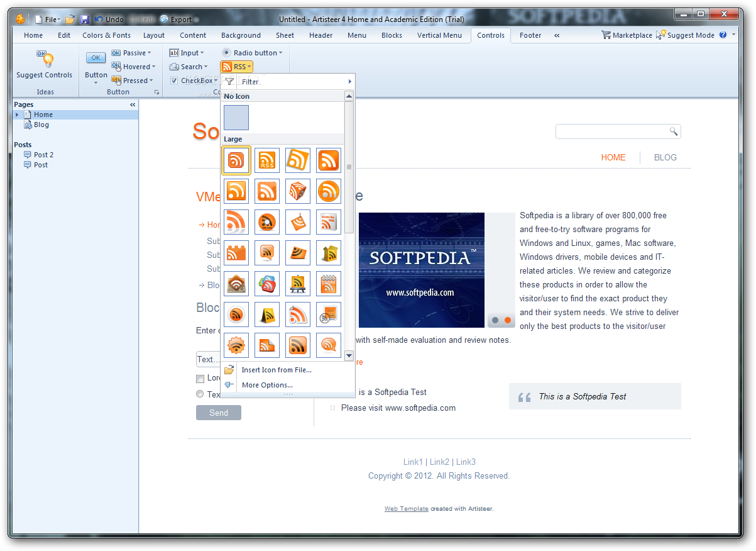Choose the hanging price-tag RSS icon
Image resolution: width=756 pixels, height=551 pixels.
[x=298, y=222]
